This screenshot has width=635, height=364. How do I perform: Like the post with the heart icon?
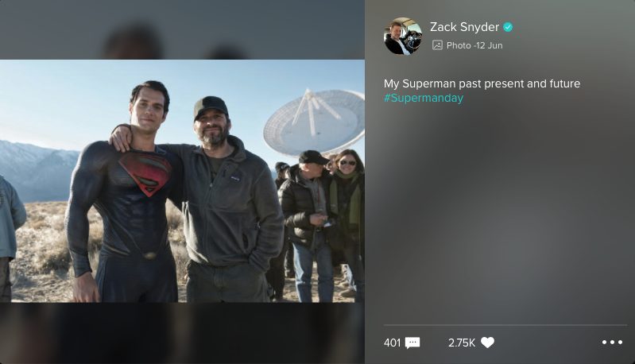(488, 343)
